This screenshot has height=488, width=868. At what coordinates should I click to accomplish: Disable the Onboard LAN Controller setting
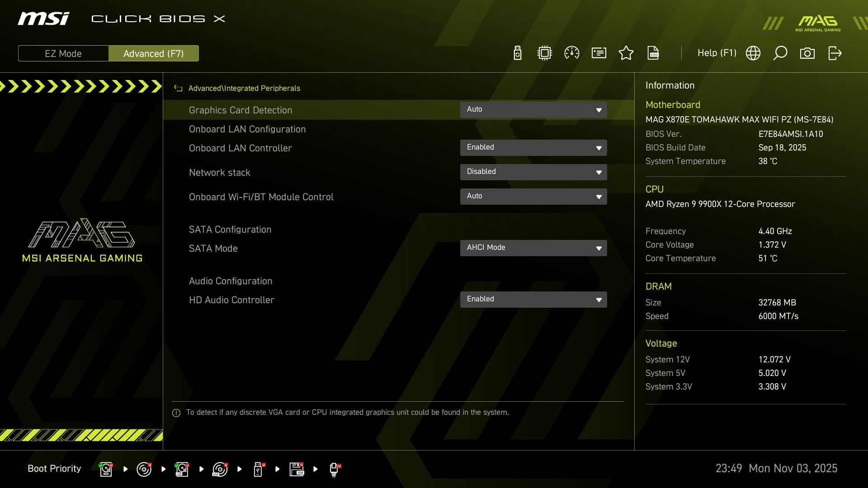(x=533, y=148)
